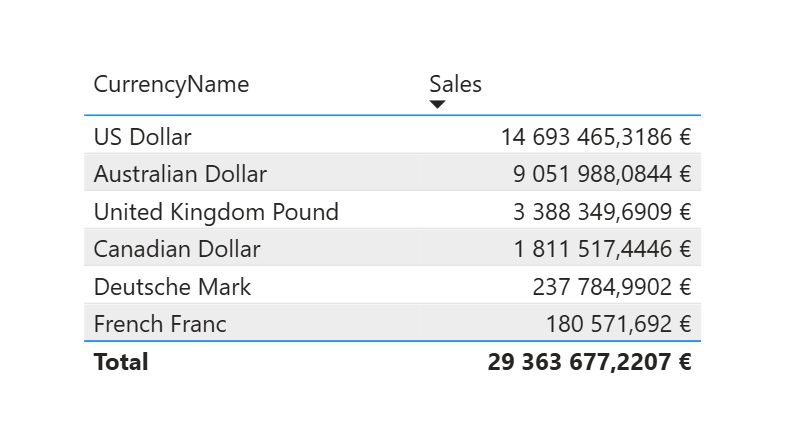790x435 pixels.
Task: Sort by the CurrencyName column header
Action: [171, 84]
